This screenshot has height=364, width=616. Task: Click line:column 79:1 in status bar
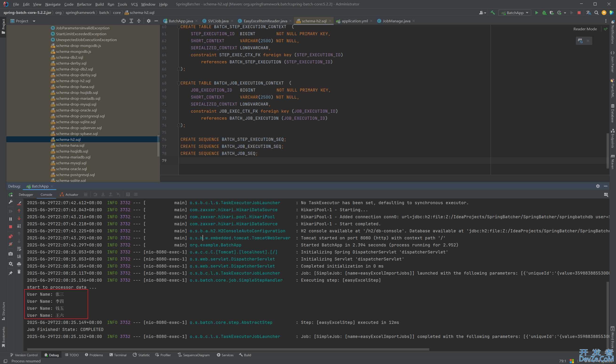coord(562,361)
